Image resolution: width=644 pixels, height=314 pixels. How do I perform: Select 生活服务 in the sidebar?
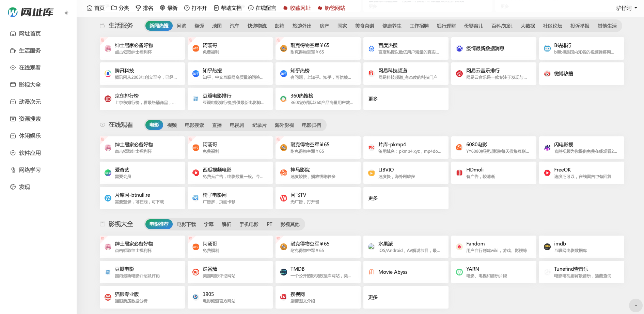30,50
